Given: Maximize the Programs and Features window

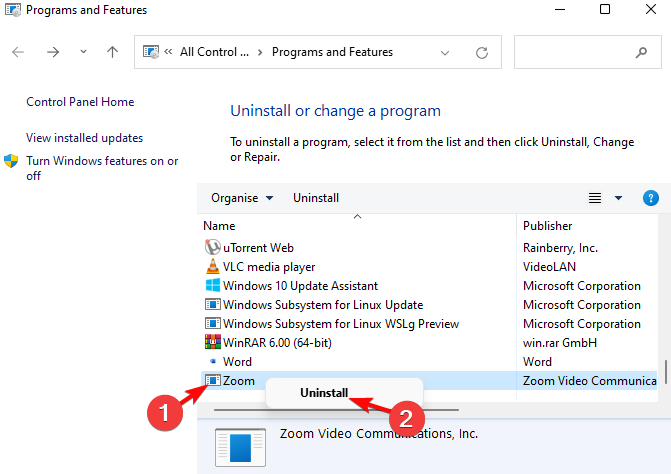Looking at the screenshot, I should [x=605, y=9].
